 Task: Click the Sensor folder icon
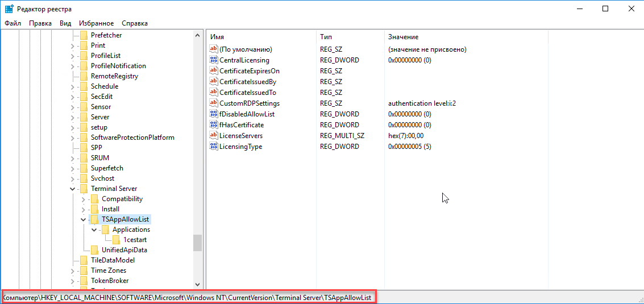[84, 107]
